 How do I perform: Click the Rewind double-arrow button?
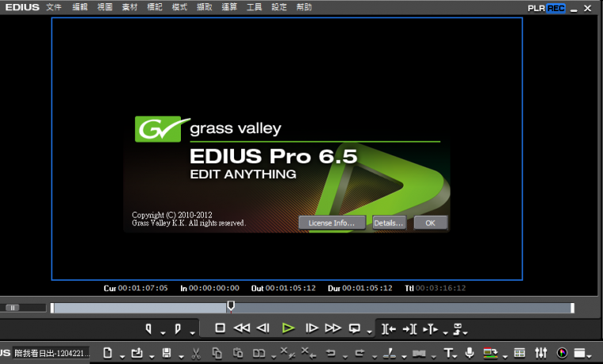click(241, 328)
